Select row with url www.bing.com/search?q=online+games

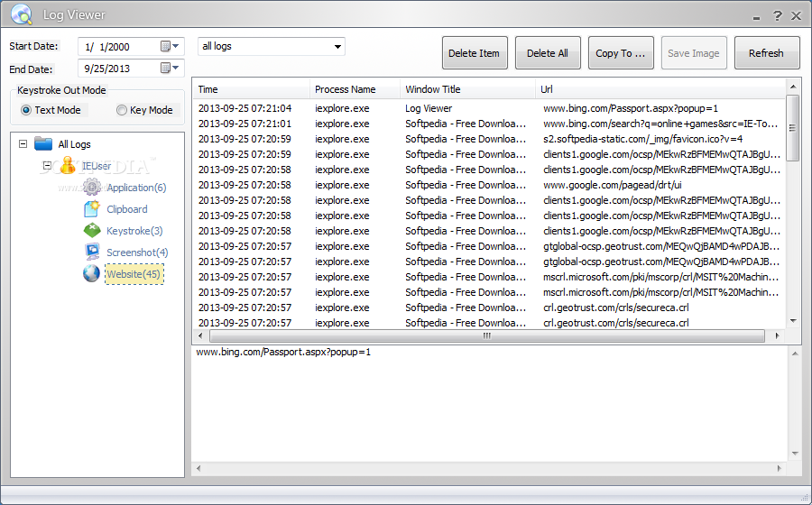[x=489, y=124]
